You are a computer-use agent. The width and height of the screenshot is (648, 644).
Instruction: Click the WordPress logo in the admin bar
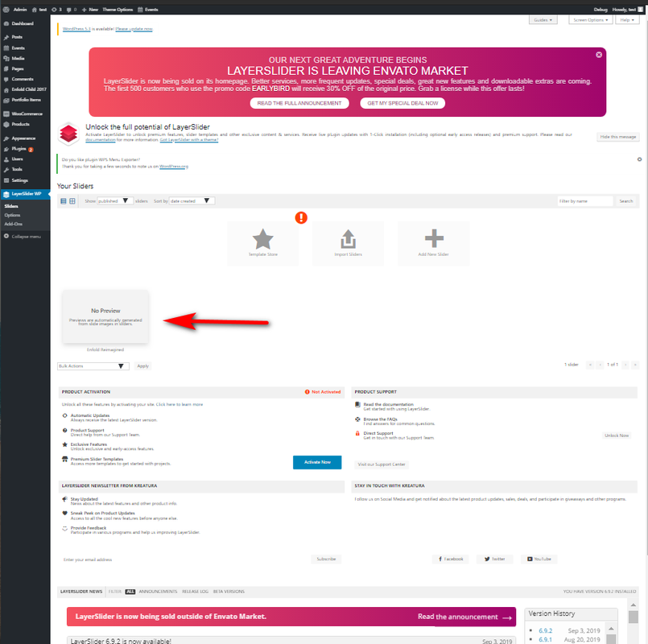(6, 9)
